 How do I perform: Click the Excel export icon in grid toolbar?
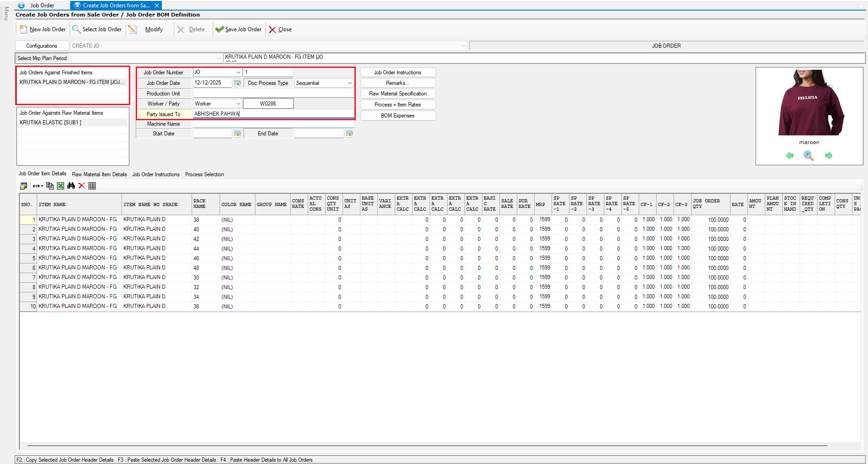61,186
